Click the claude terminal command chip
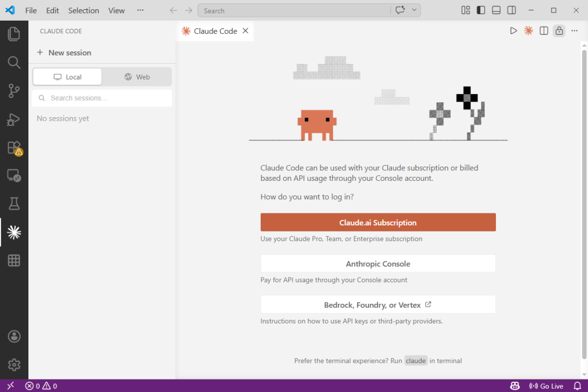The height and width of the screenshot is (392, 588). pos(415,361)
